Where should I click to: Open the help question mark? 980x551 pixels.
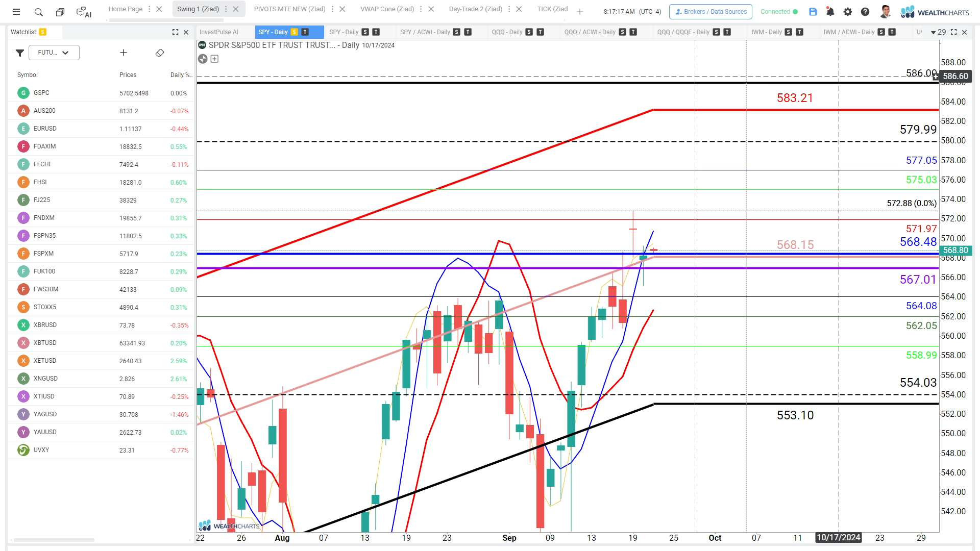(x=865, y=12)
